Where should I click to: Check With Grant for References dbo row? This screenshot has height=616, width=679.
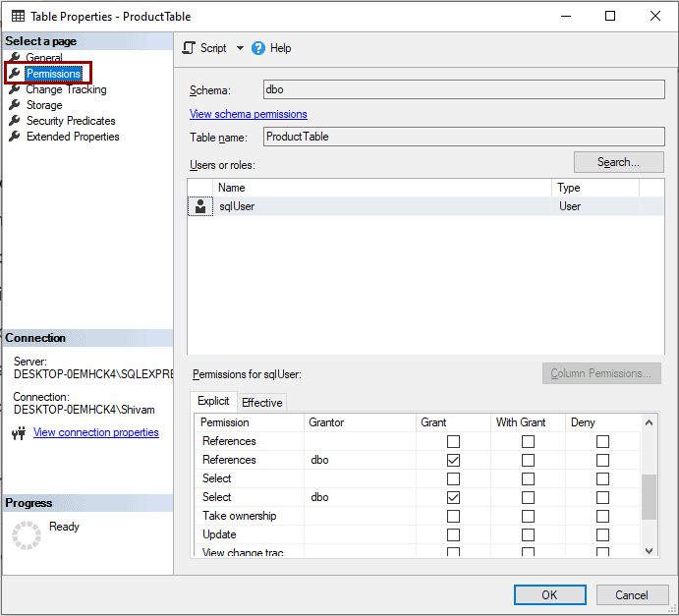tap(528, 460)
